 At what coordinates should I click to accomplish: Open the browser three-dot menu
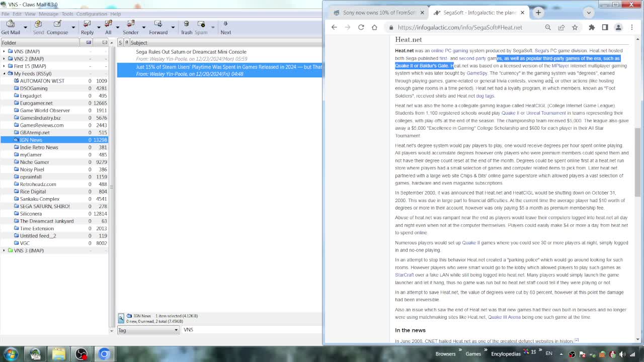632,27
